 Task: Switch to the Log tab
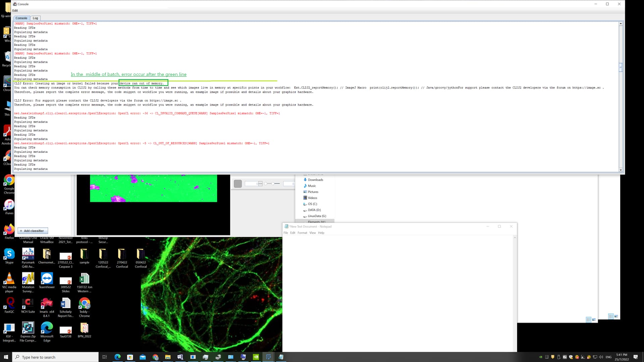click(35, 18)
